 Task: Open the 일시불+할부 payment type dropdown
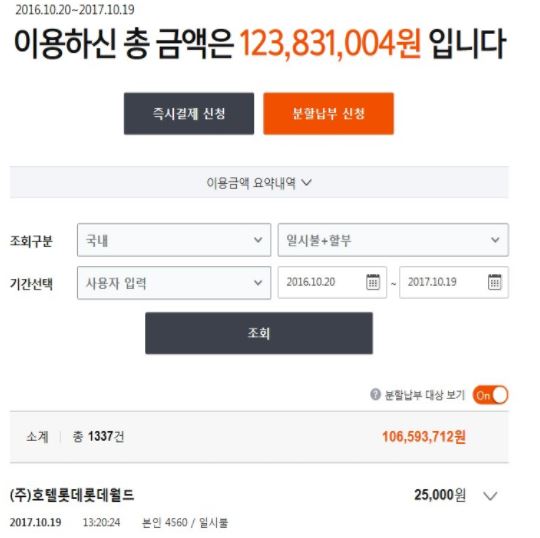coord(393,240)
